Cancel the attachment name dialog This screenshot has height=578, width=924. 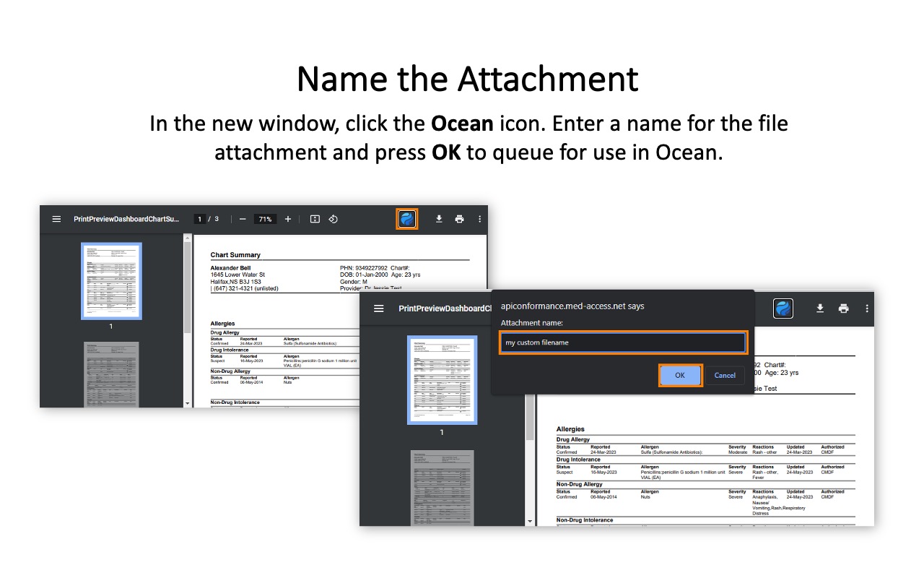(725, 376)
